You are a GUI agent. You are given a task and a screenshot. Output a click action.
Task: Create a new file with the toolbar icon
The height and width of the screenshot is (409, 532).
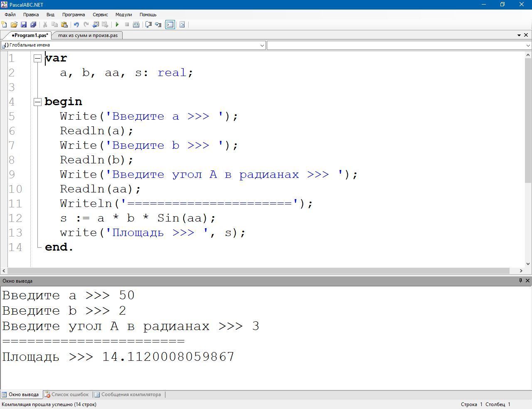(4, 25)
